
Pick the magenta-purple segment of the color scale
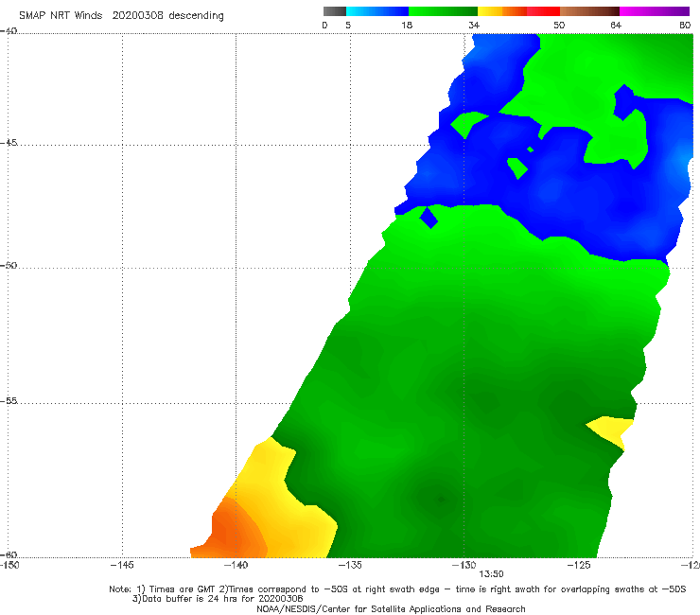(655, 11)
